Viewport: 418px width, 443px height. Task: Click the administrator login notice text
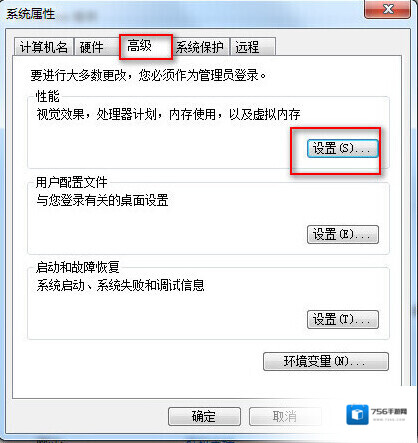click(148, 75)
